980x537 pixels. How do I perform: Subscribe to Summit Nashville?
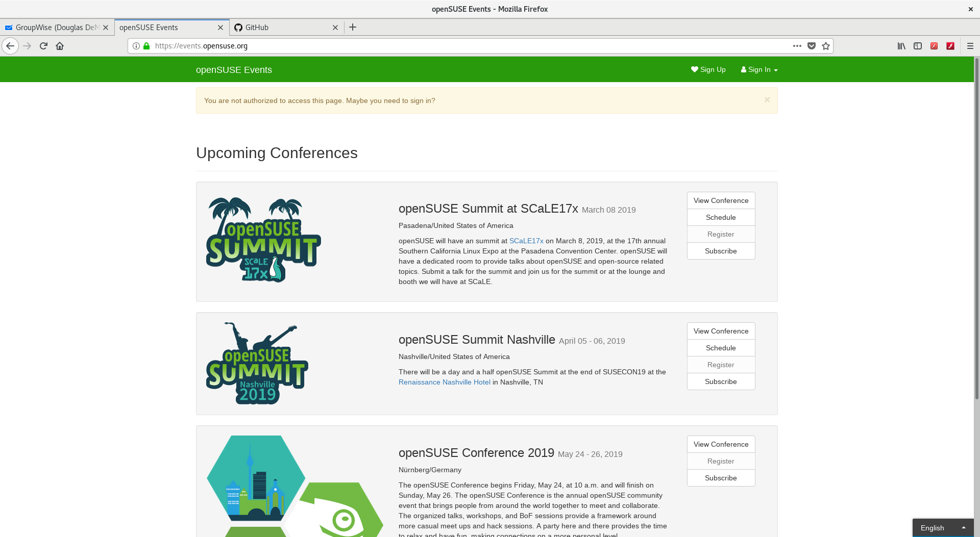click(x=721, y=381)
